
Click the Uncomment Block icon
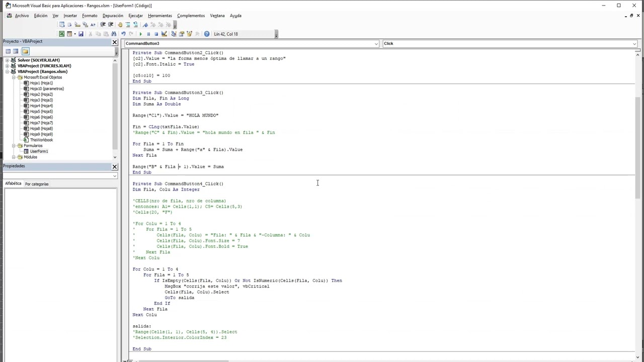pyautogui.click(x=135, y=25)
